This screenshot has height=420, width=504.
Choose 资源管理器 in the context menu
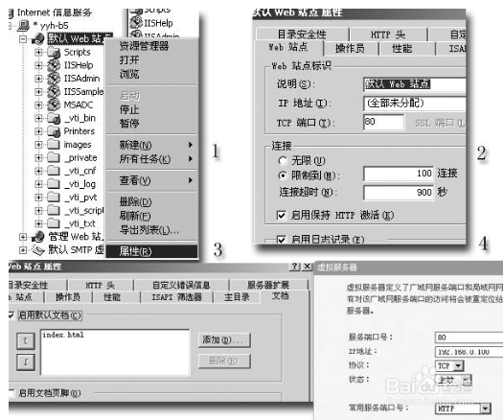pyautogui.click(x=151, y=46)
